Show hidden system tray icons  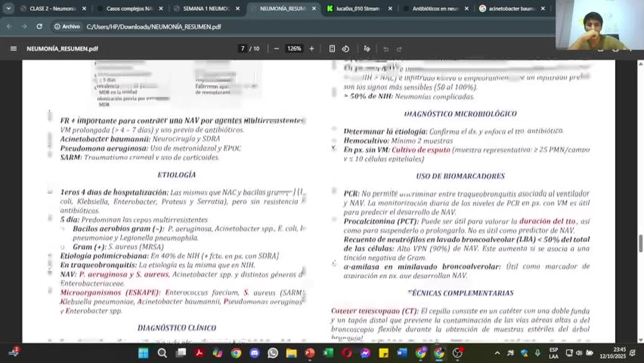click(497, 353)
